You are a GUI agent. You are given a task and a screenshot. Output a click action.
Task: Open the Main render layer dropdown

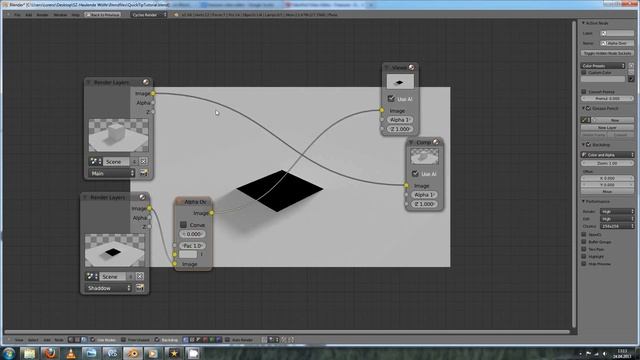(x=112, y=173)
